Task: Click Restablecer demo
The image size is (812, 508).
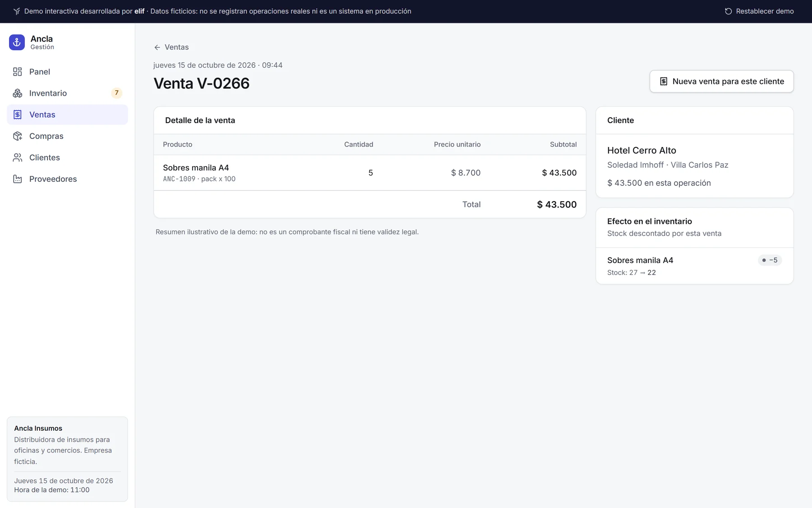Action: (759, 11)
